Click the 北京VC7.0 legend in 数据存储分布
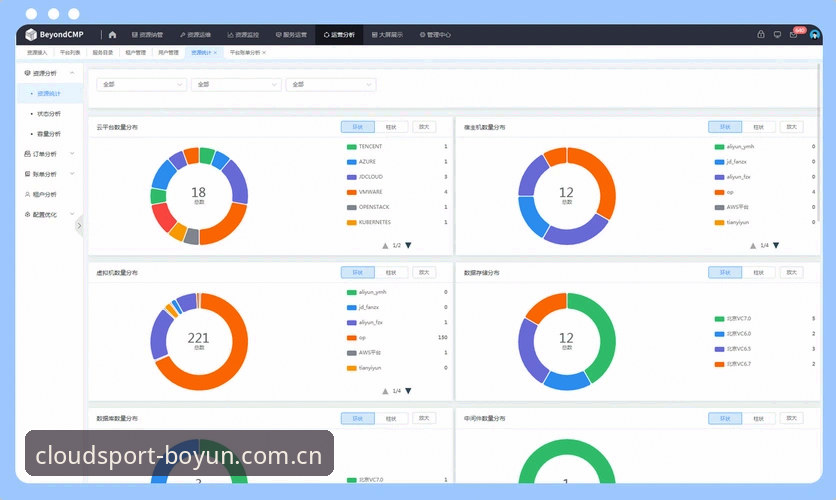 tap(738, 319)
